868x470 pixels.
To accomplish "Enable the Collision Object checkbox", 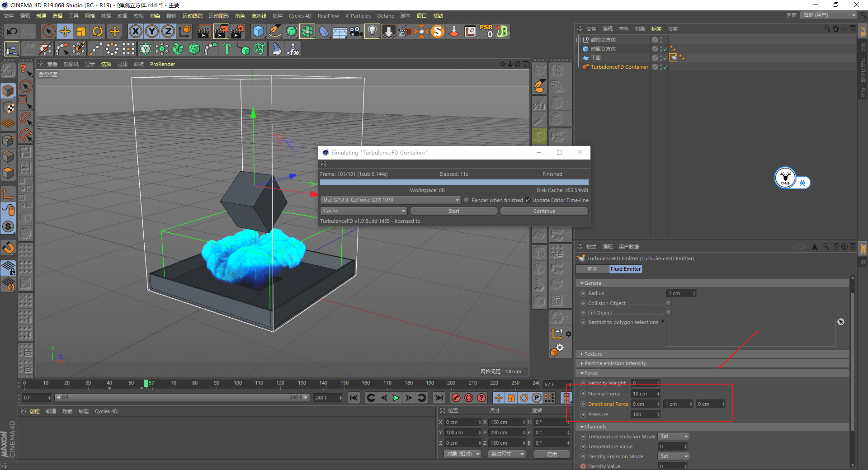I will click(669, 303).
